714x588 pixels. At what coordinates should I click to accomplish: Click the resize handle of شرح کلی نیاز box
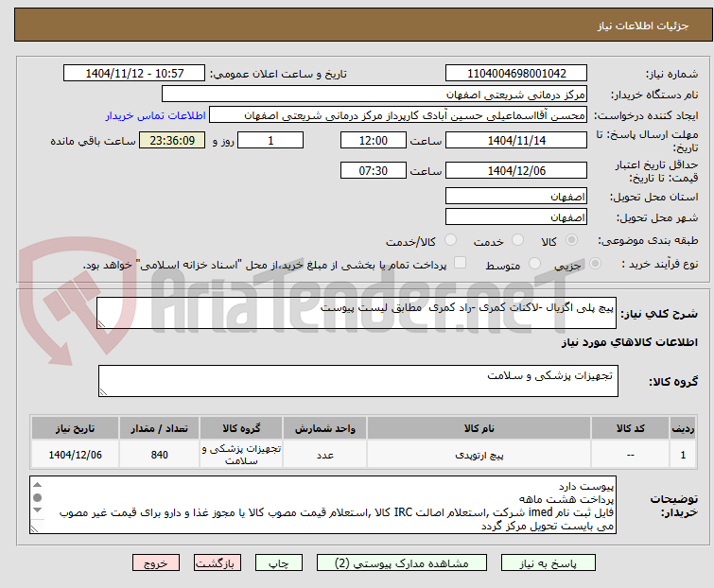click(101, 323)
